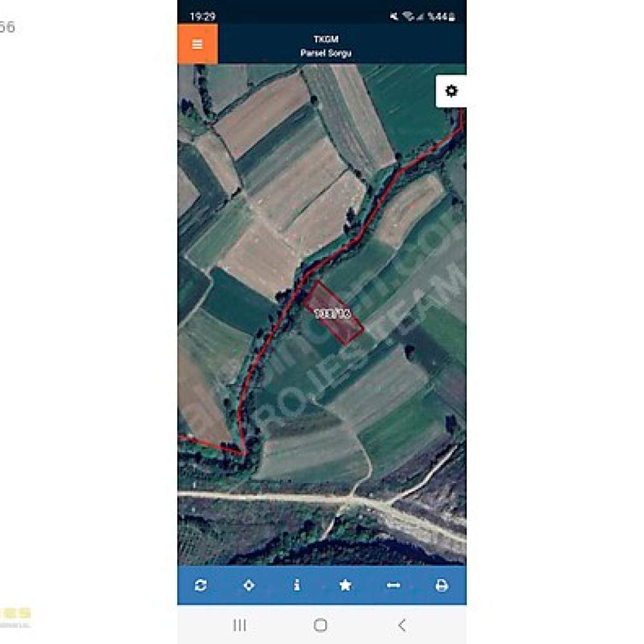Open the orange hamburger menu

[198, 44]
